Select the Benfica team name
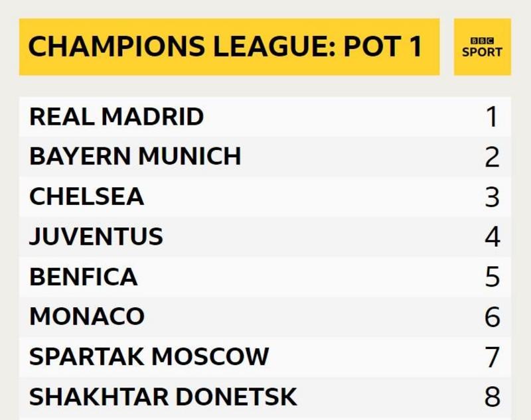 pos(84,277)
